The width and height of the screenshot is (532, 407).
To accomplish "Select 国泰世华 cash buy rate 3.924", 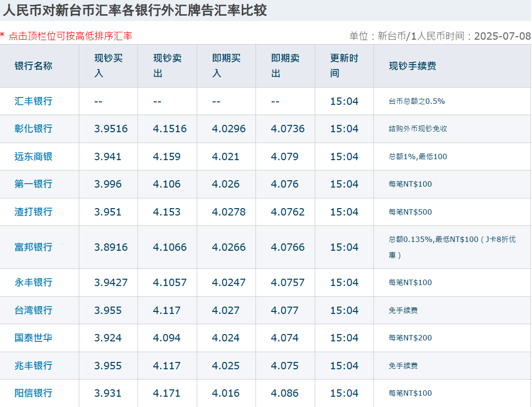I will click(x=108, y=338).
